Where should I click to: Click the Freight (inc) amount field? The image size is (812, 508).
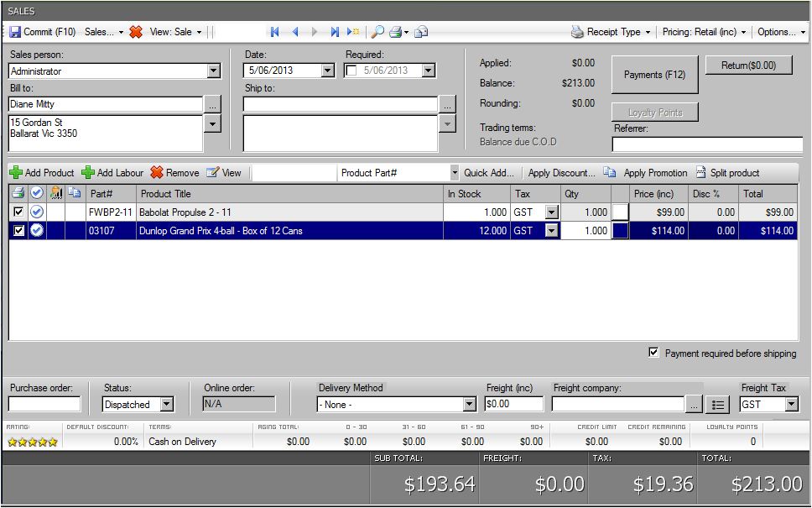coord(513,404)
